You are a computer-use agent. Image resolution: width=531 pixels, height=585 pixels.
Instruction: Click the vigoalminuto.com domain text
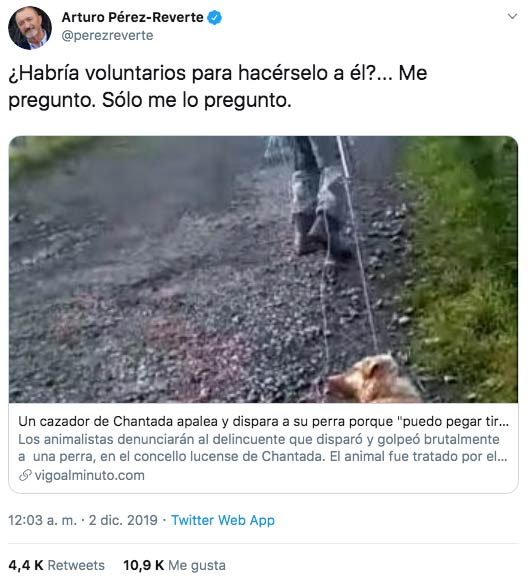coord(90,475)
